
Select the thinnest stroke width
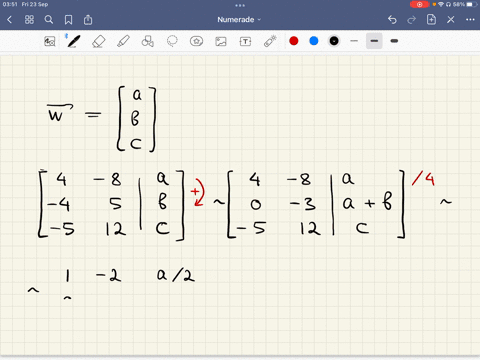click(354, 41)
